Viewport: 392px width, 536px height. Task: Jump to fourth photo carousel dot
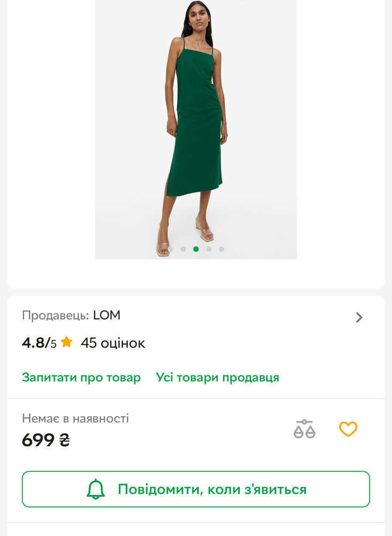[x=209, y=249]
